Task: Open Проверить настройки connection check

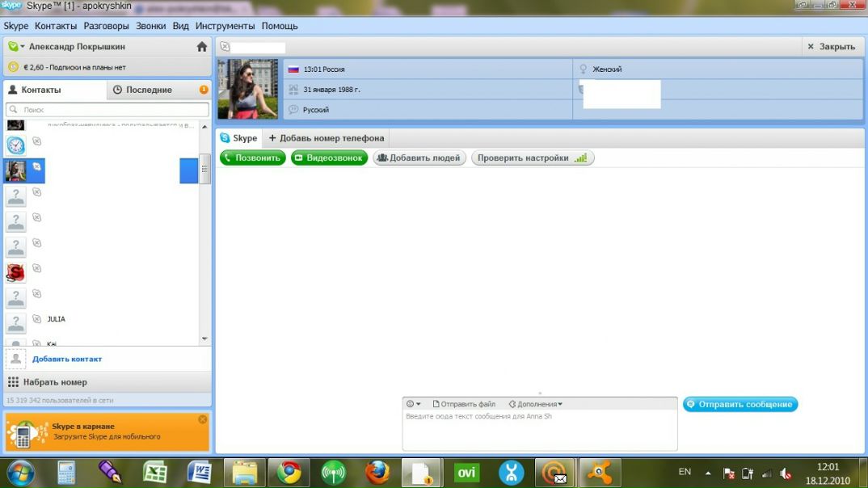Action: (532, 158)
